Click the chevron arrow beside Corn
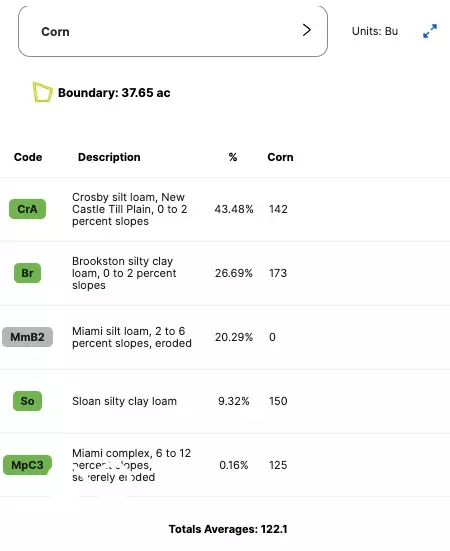450x551 pixels. tap(307, 30)
